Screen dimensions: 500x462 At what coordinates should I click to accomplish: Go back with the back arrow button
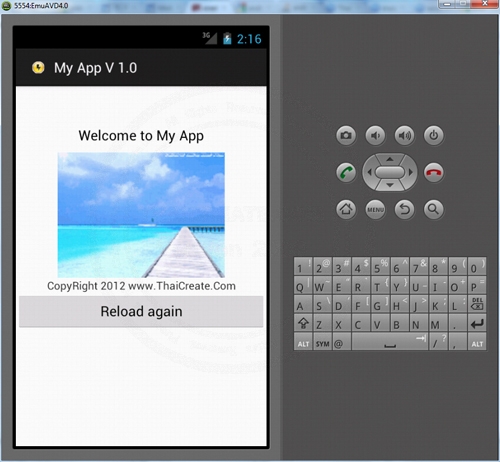pyautogui.click(x=404, y=209)
